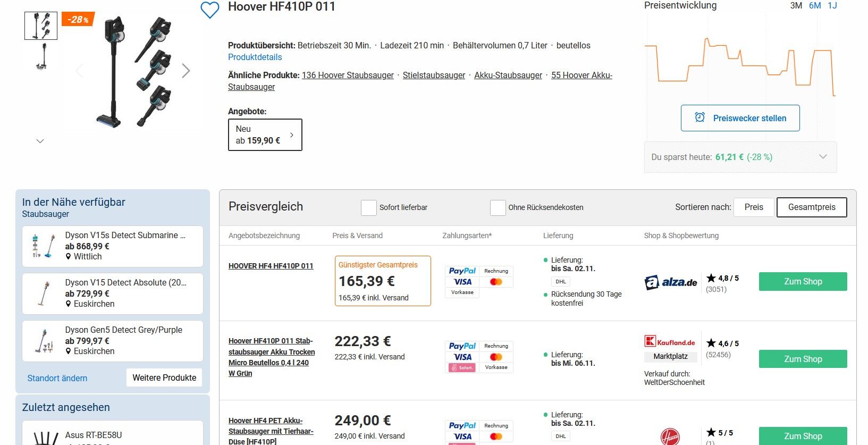868x445 pixels.
Task: Show next product image with right arrow
Action: 186,71
